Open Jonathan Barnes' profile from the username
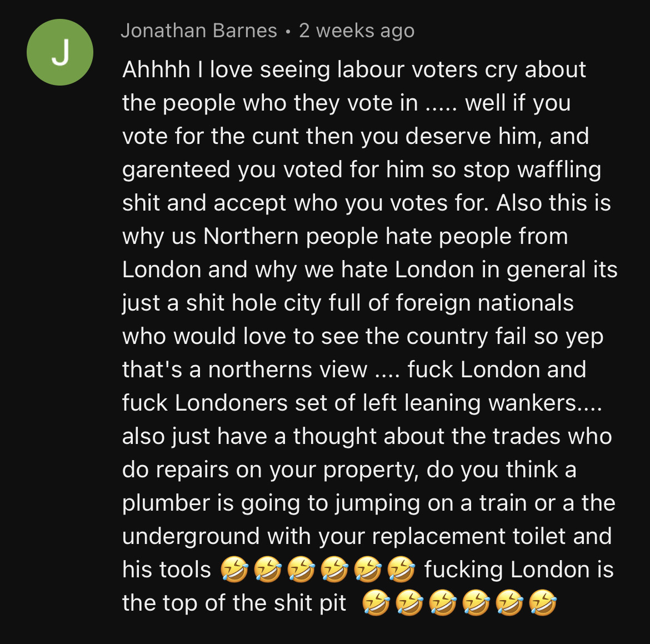Image resolution: width=650 pixels, height=644 pixels. [199, 31]
